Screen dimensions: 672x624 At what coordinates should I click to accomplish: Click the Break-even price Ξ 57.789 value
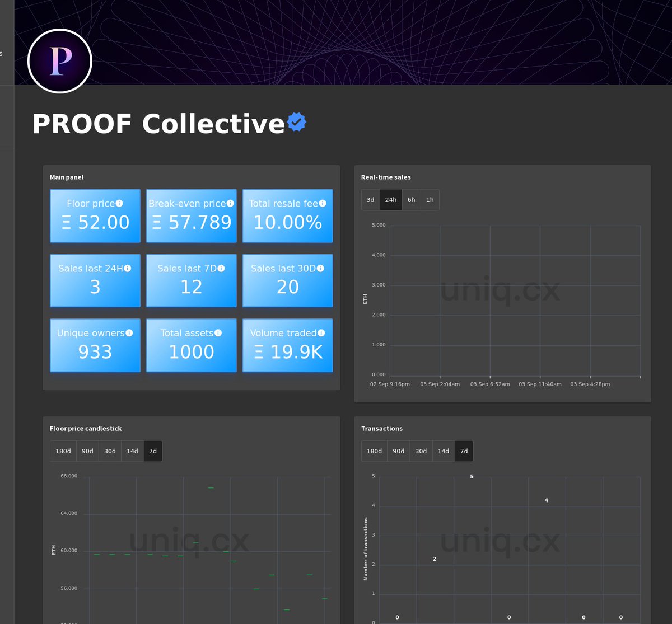coord(192,223)
